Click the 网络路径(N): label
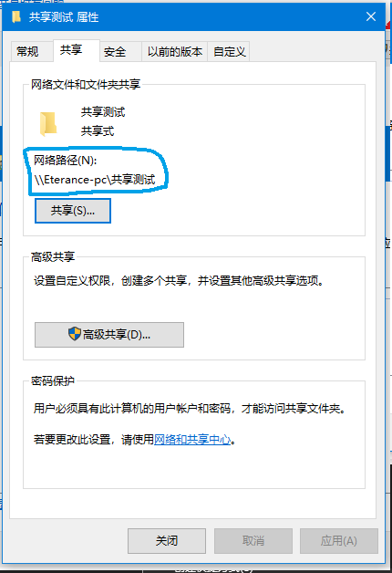392x573 pixels. click(66, 160)
